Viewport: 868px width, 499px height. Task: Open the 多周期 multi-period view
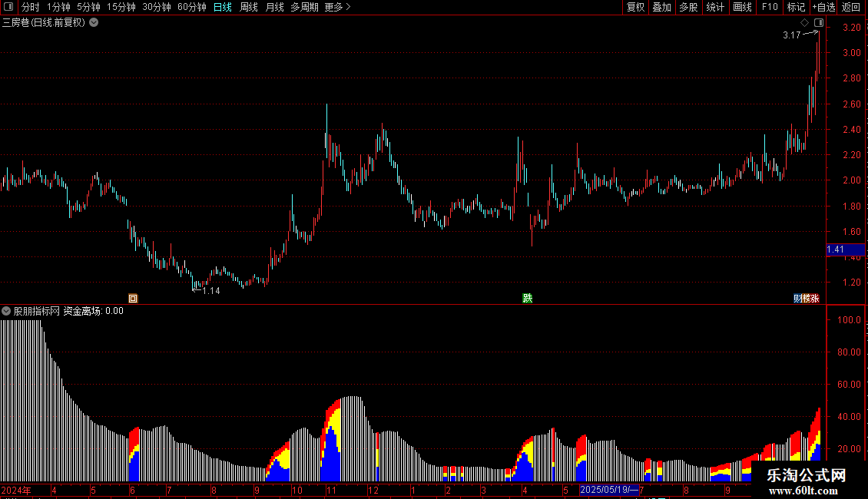coord(304,7)
